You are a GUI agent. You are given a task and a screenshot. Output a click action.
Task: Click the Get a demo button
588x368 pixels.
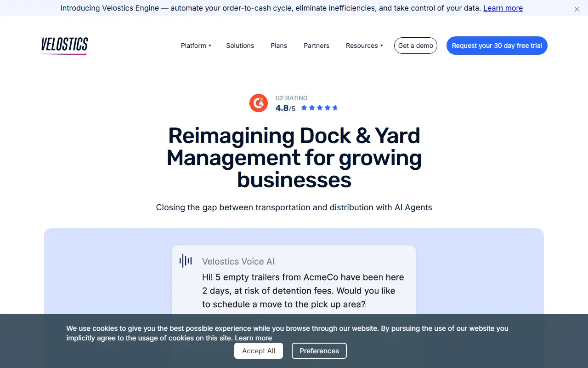tap(416, 46)
